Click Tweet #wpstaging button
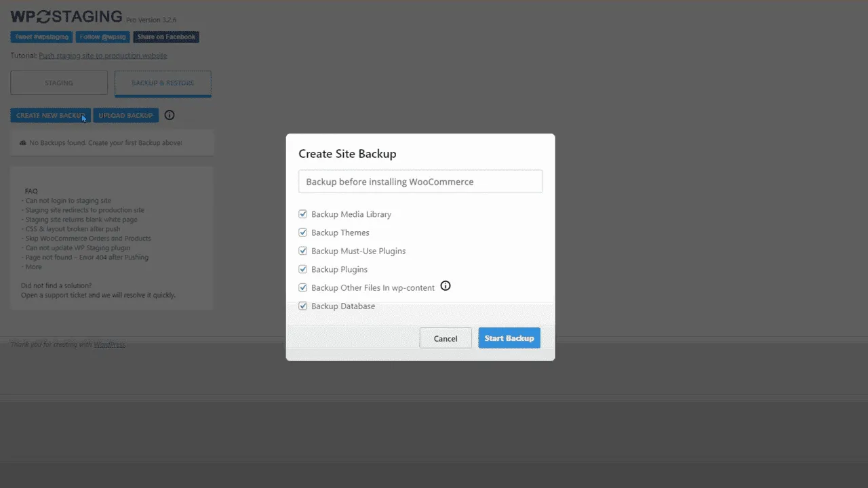 (x=41, y=37)
